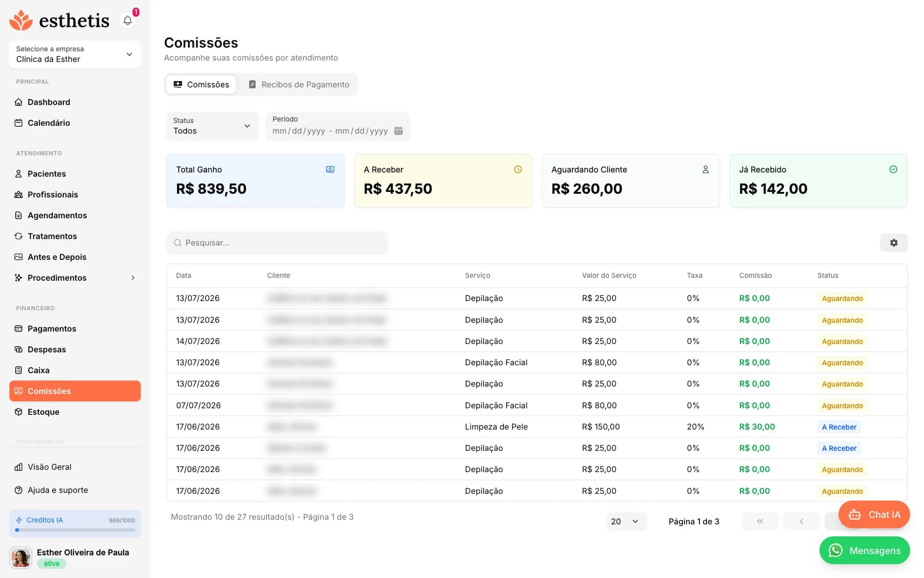Click the Pesquisar search field

point(277,243)
